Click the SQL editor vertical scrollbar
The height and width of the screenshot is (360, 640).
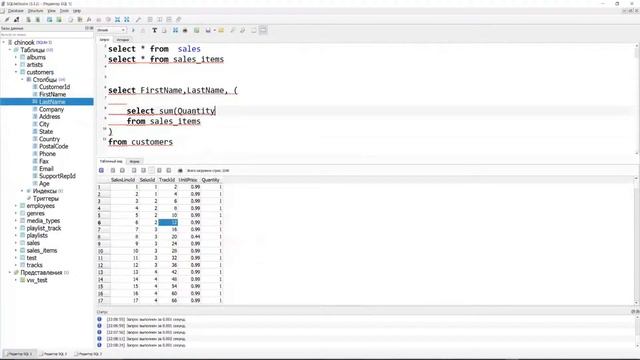coord(637,98)
